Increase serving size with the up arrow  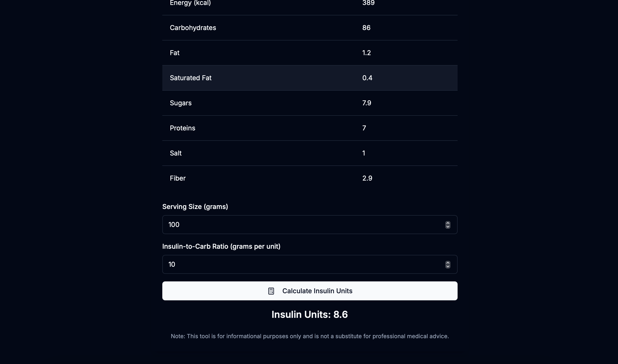coord(448,223)
